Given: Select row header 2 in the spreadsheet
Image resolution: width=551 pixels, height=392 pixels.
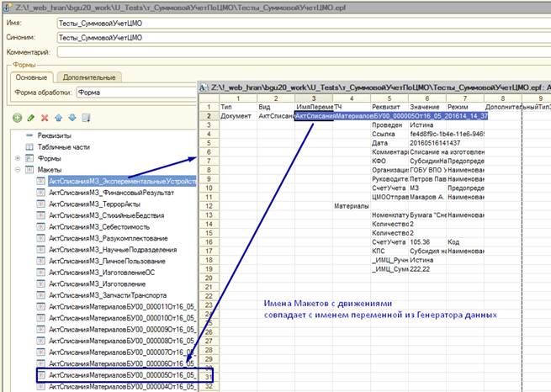Looking at the screenshot, I should [x=207, y=115].
